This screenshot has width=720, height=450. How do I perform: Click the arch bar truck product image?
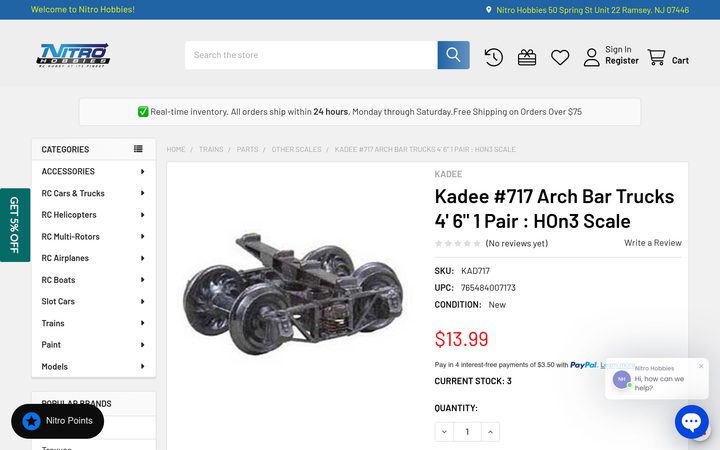click(x=294, y=295)
